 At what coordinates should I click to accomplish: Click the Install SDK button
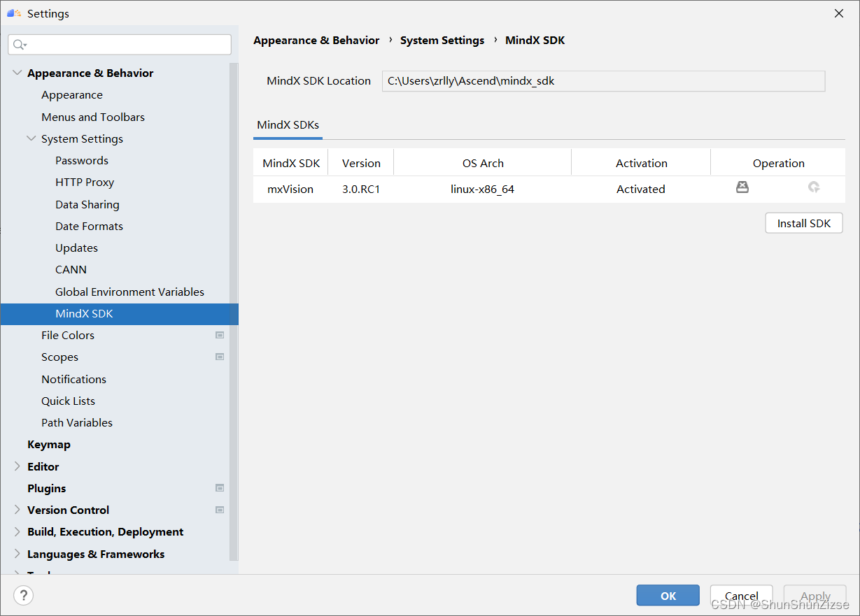pos(804,223)
